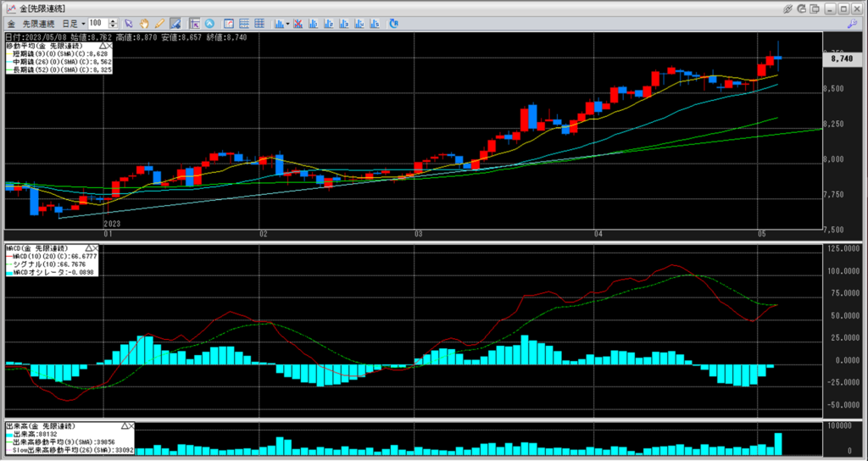The height and width of the screenshot is (461, 868).
Task: Click the bar count spinner arrows
Action: pos(114,23)
